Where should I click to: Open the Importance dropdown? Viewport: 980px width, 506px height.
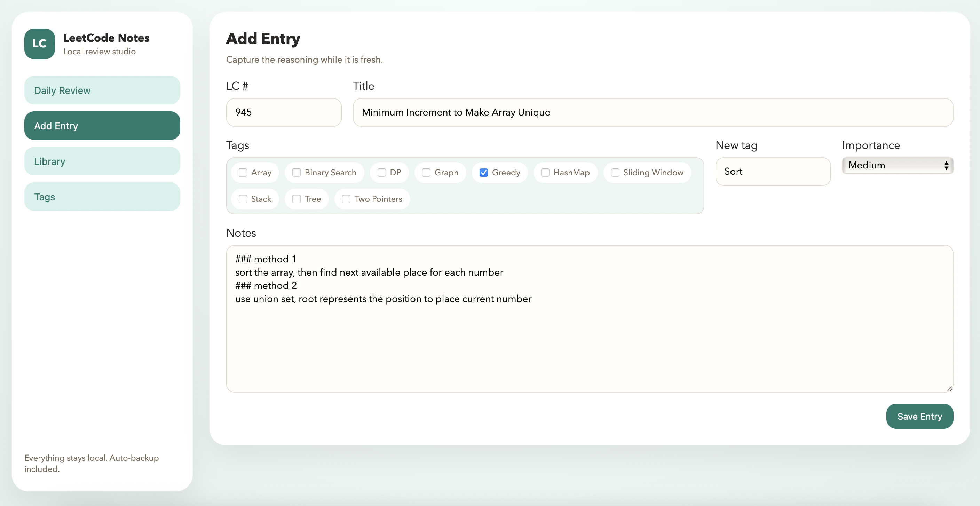[x=897, y=165]
